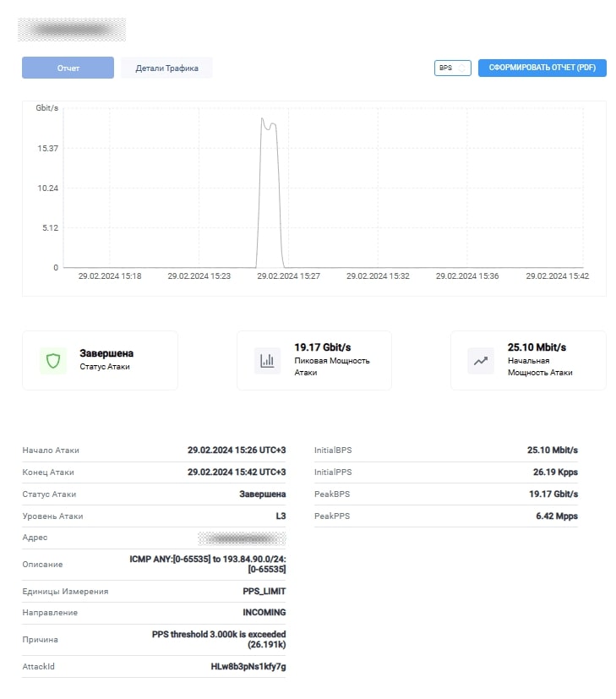Click the bar chart peak power icon

[x=267, y=360]
